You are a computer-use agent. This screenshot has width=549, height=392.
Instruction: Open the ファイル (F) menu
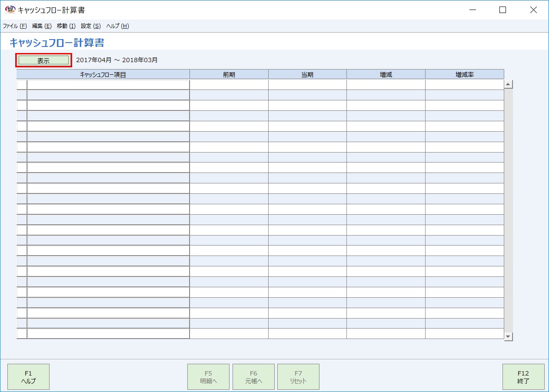[x=15, y=26]
